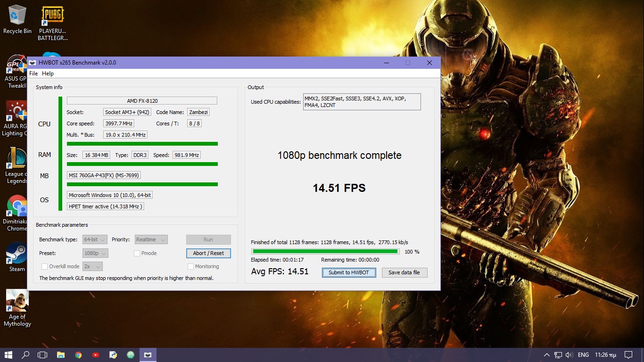Switch ENG input language indicator
The image size is (644, 362).
[583, 355]
